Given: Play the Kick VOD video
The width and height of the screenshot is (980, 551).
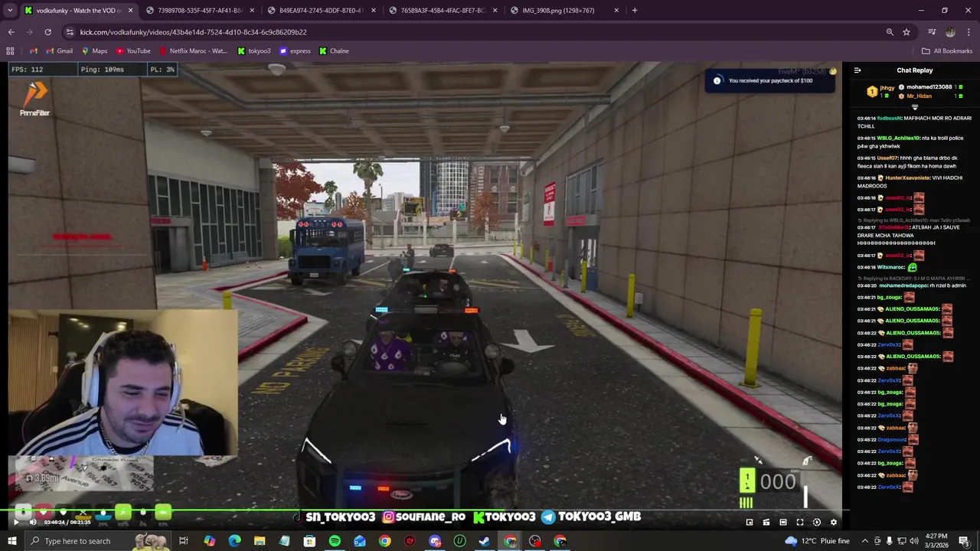Looking at the screenshot, I should tap(15, 523).
